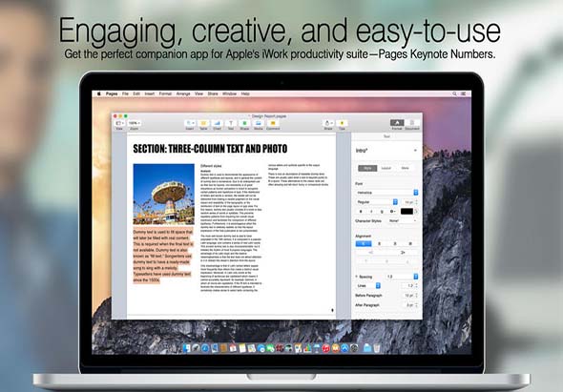Open System Preferences gear in the Dock
Screen dimensions: 563x392
[354, 348]
